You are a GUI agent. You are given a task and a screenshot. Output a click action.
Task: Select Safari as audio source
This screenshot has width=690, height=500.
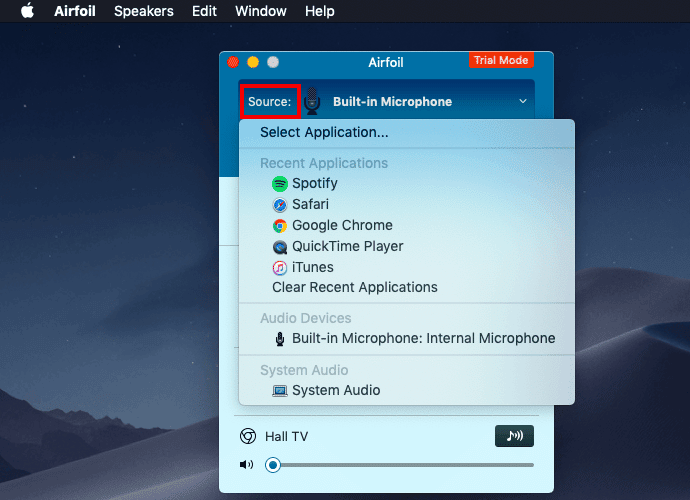click(407, 204)
